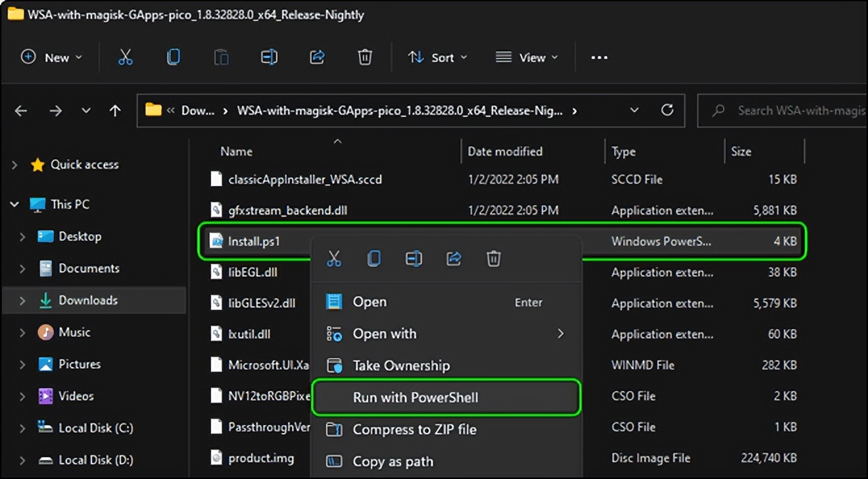
Task: Click the Delete icon in the context menu
Action: (493, 259)
